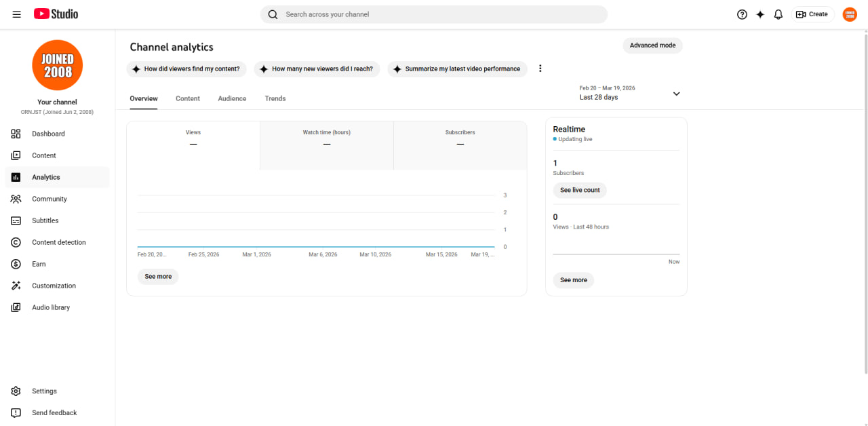Click the Earn dollar icon
This screenshot has width=868, height=426.
click(16, 264)
